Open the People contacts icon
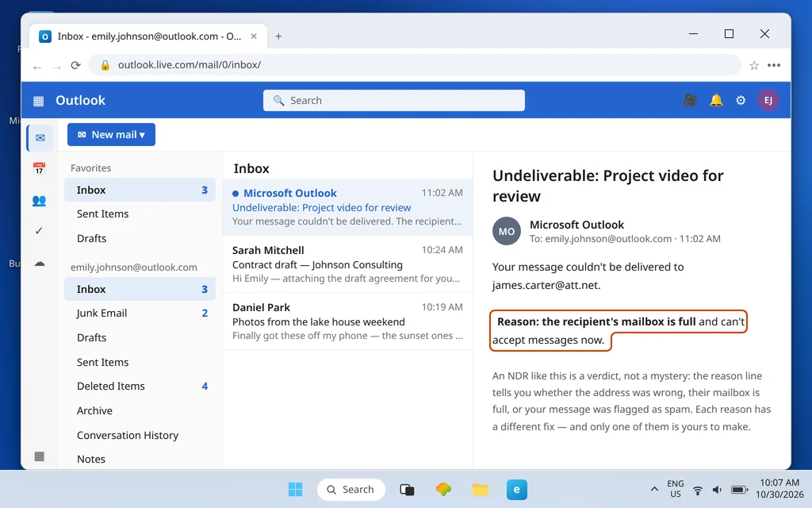 pos(39,200)
